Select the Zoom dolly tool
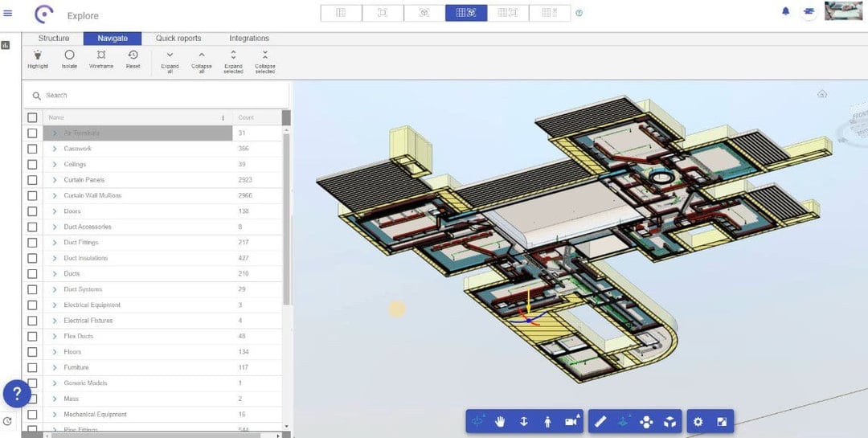 (524, 422)
